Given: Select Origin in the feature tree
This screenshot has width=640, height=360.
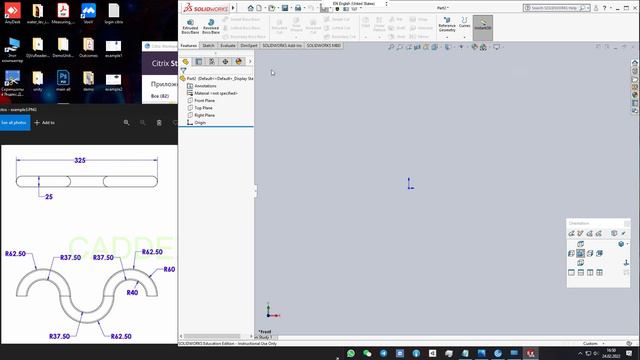Looking at the screenshot, I should [196, 122].
